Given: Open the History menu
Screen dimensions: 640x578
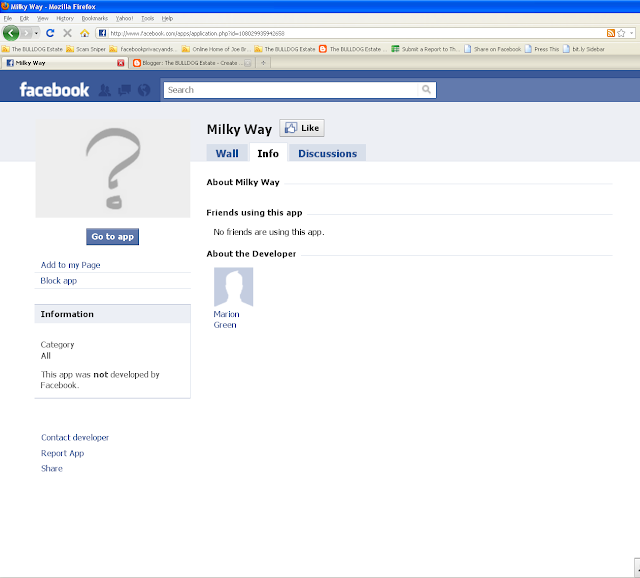Looking at the screenshot, I should [x=65, y=18].
